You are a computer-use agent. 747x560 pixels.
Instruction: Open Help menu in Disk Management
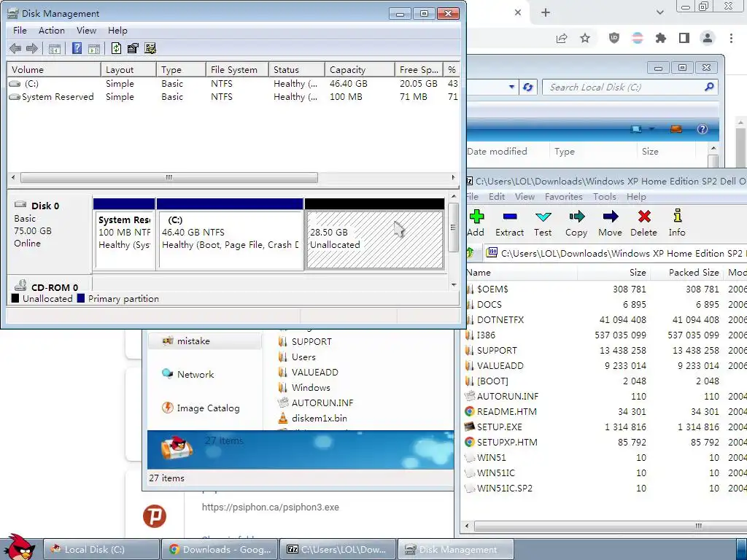(x=117, y=31)
